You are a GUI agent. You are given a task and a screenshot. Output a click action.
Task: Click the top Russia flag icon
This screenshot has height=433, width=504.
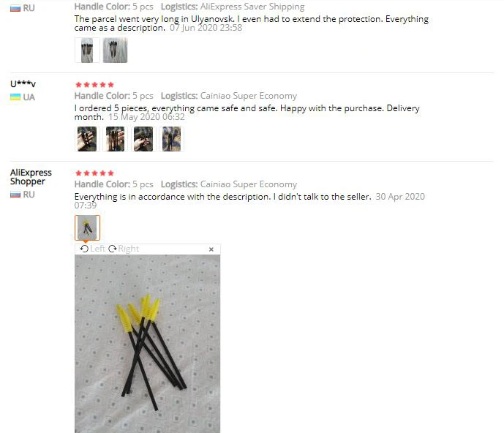pos(15,8)
